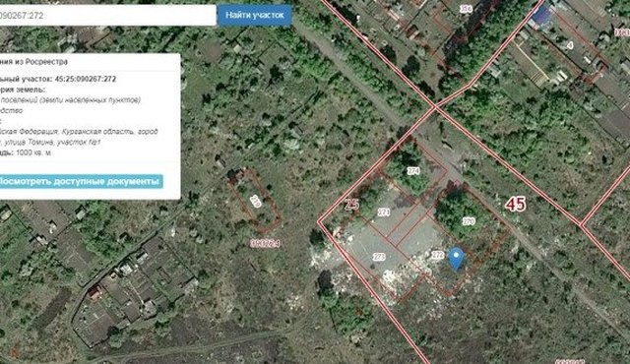
Task: Click parcel label 4 on the map
Action: [570, 46]
